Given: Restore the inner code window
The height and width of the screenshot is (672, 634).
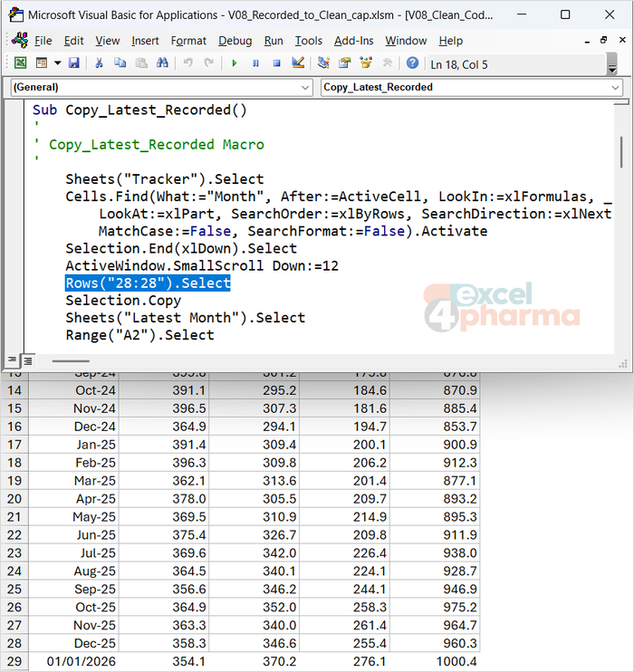Looking at the screenshot, I should 603,40.
